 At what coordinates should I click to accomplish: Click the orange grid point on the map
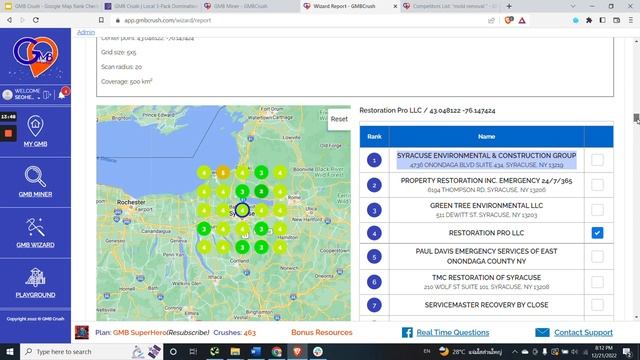[223, 173]
